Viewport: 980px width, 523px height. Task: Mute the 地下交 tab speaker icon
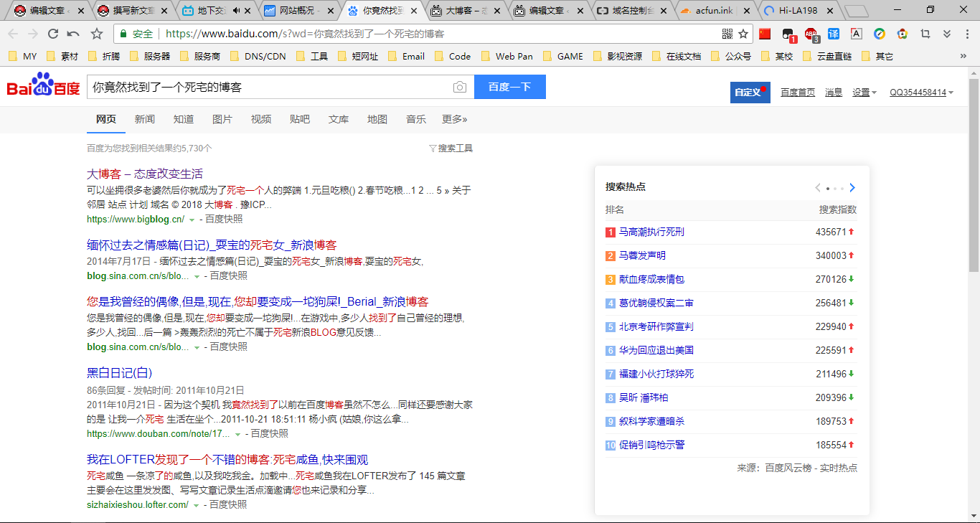point(237,11)
